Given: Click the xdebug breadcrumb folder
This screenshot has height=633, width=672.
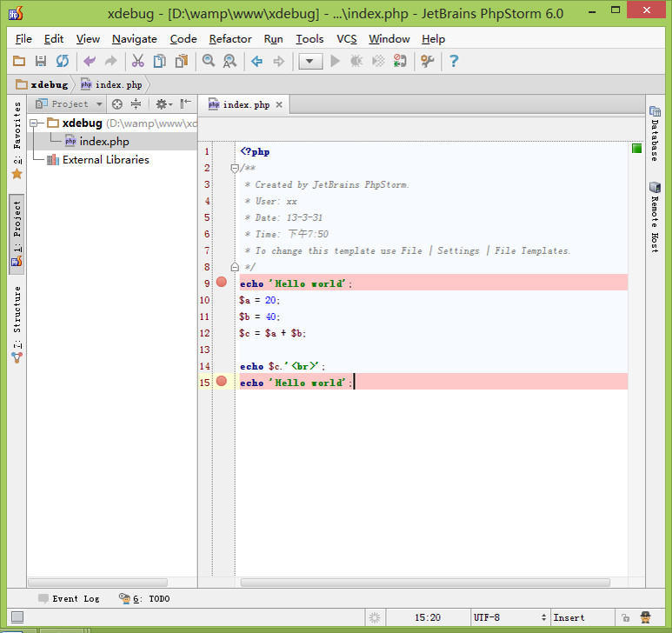Looking at the screenshot, I should [x=42, y=84].
